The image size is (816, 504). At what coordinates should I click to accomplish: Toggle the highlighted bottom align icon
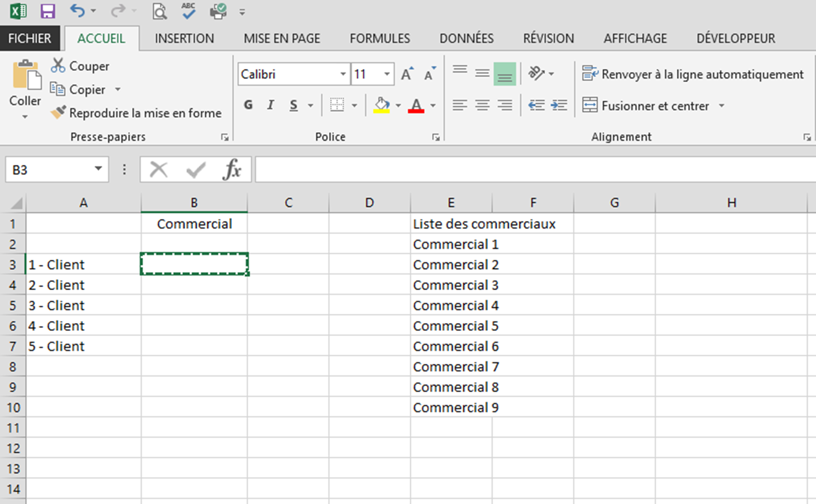click(504, 74)
